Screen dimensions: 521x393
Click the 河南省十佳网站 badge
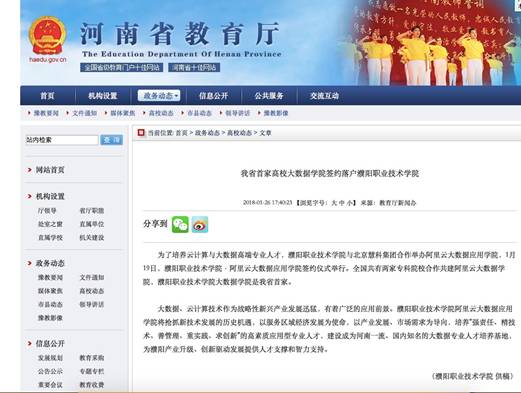click(194, 68)
